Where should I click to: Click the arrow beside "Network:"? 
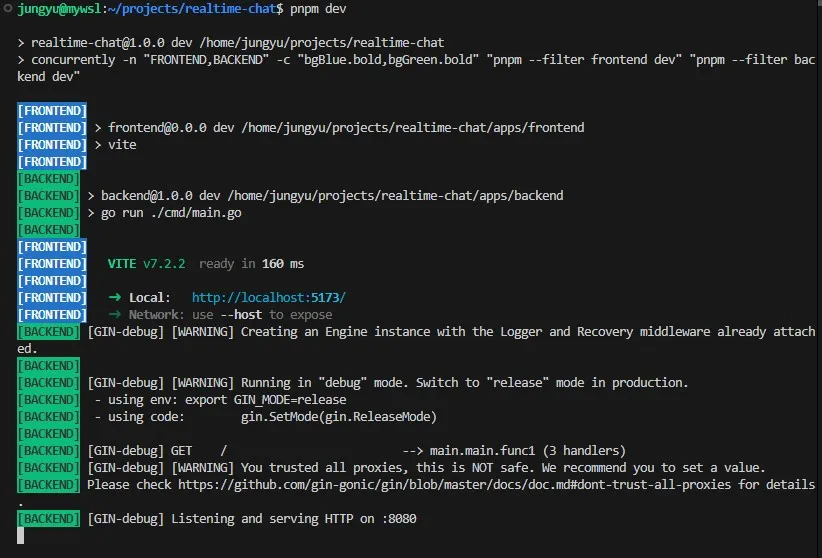114,315
